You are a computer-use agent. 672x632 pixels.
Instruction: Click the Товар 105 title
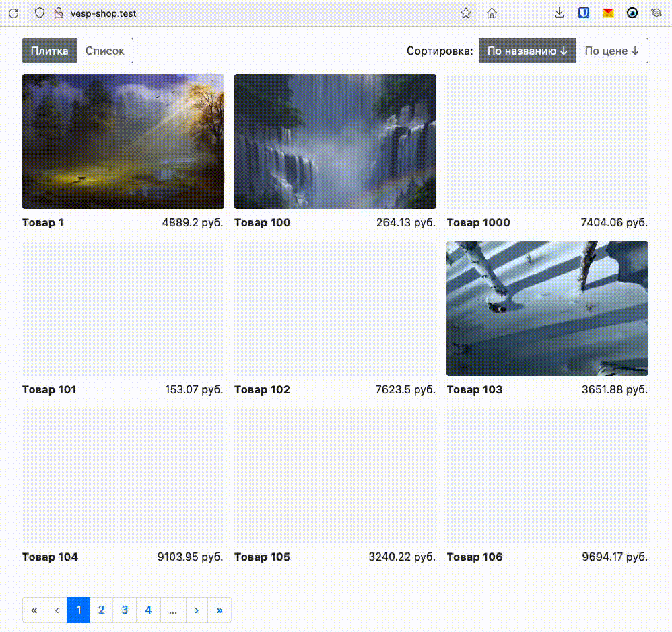click(x=263, y=557)
